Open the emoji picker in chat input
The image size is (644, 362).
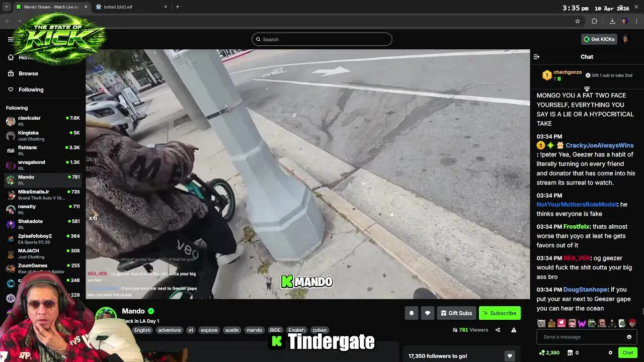[x=629, y=337]
